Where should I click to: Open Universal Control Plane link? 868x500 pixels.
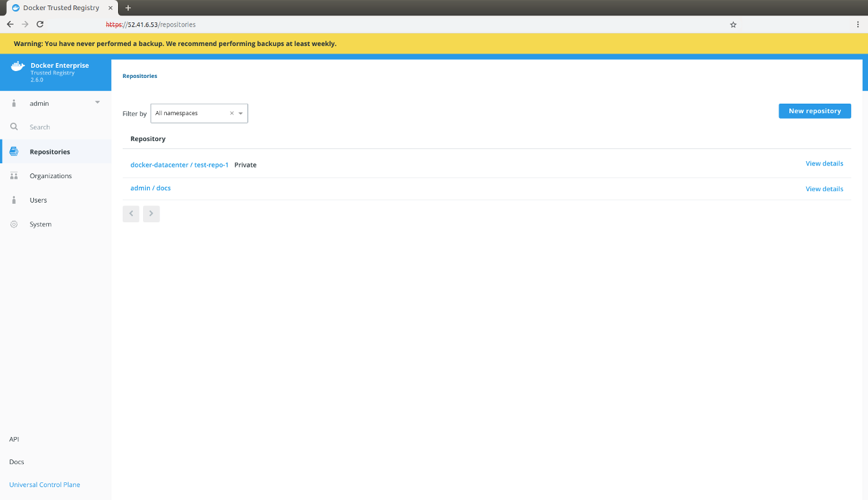click(x=45, y=485)
